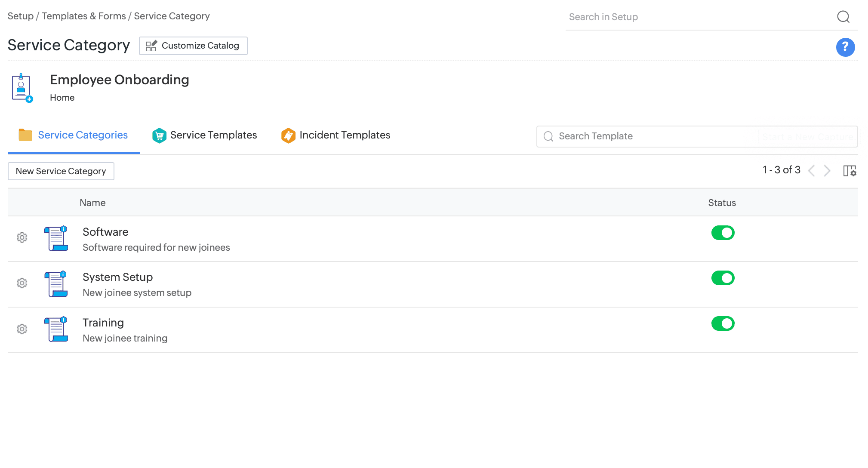The width and height of the screenshot is (868, 468).
Task: Click the help question mark icon
Action: click(x=845, y=47)
